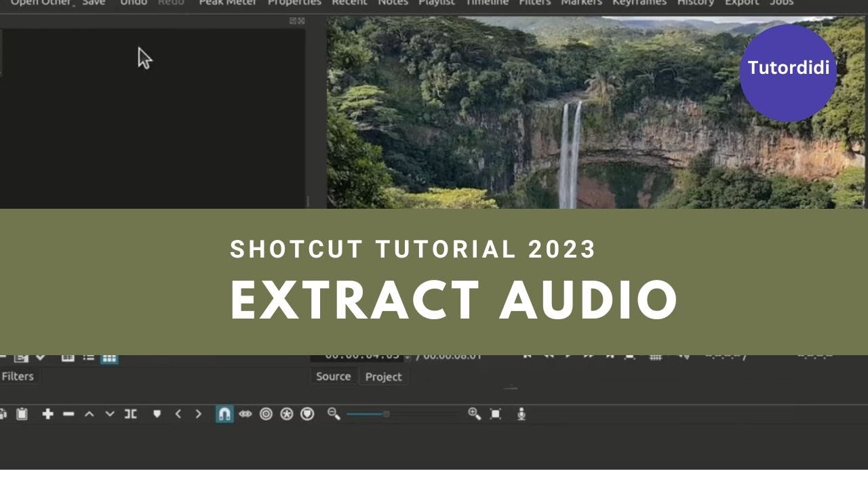Screen dimensions: 868x488
Task: Zoom timeline to fit icon
Action: [x=496, y=413]
